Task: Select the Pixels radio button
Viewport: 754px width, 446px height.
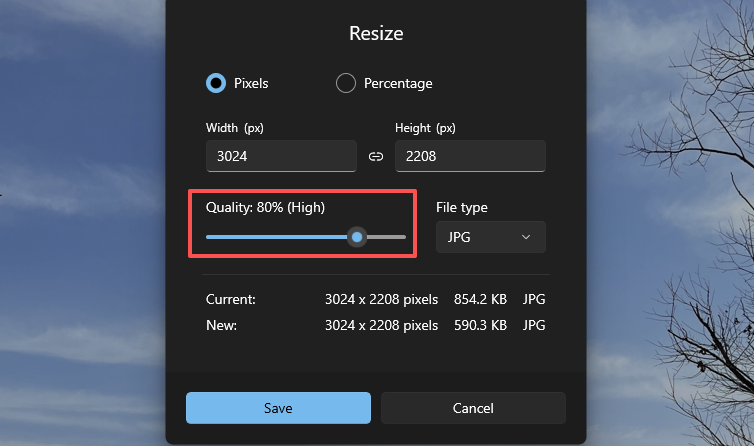Action: (216, 83)
